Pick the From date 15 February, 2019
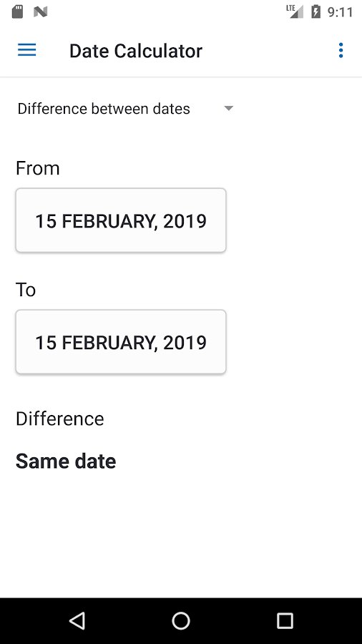The height and width of the screenshot is (644, 362). click(121, 220)
